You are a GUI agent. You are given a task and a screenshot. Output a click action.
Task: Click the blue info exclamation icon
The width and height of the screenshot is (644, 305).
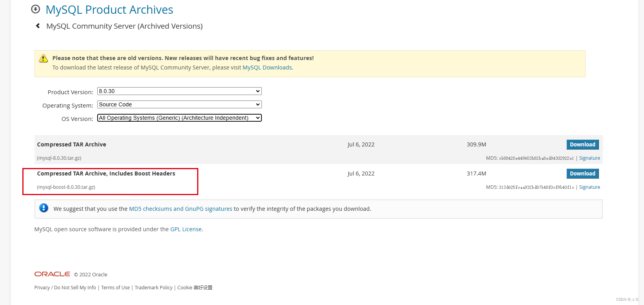point(44,208)
